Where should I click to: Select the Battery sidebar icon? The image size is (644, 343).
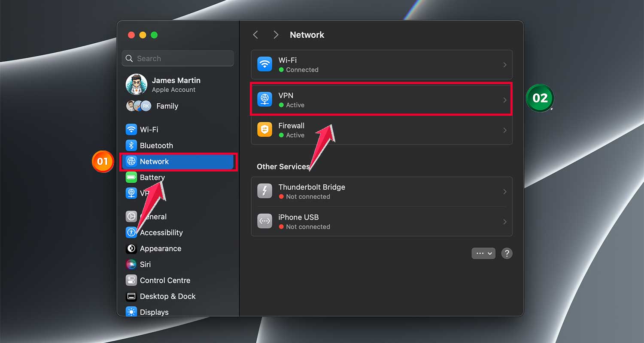click(131, 178)
